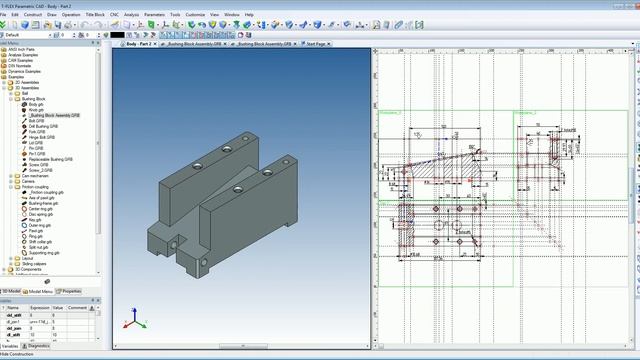Switch to the Properties panel tab
Viewport: 640px width, 360px height.
pos(69,291)
